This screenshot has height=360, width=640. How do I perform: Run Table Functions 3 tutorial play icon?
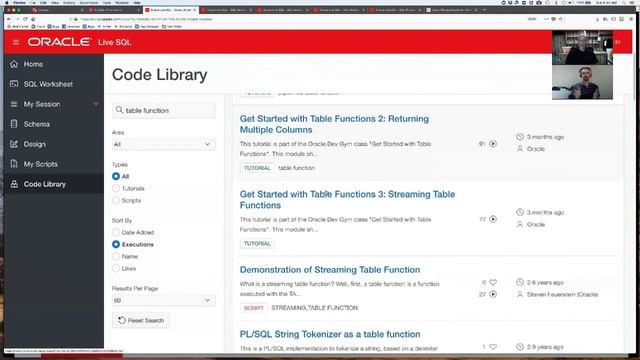[x=493, y=219]
